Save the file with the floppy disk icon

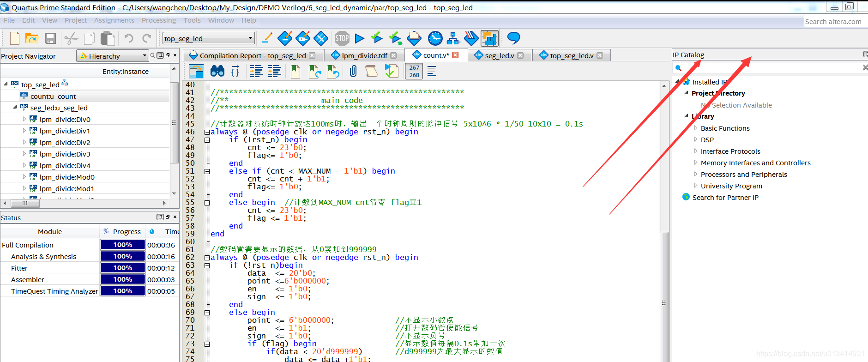pos(50,38)
